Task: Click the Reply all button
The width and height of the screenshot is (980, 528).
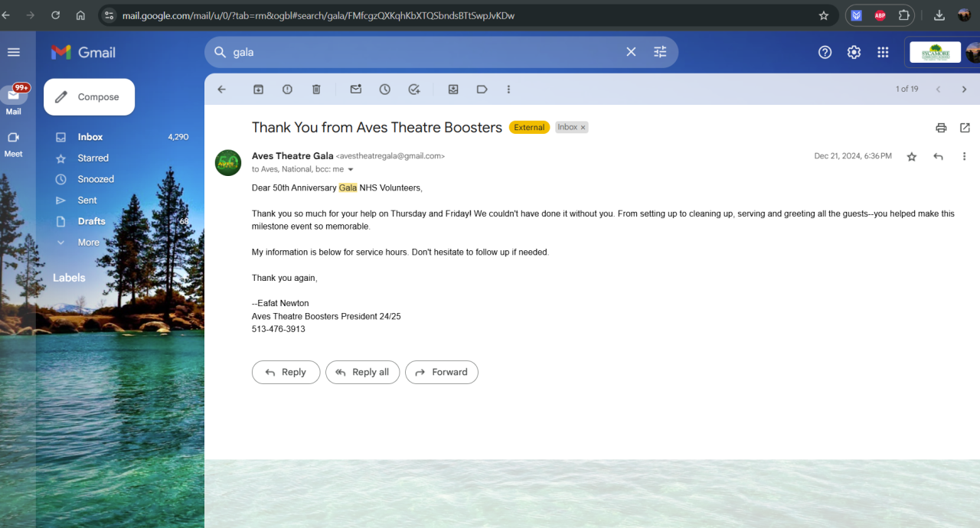Action: point(362,373)
